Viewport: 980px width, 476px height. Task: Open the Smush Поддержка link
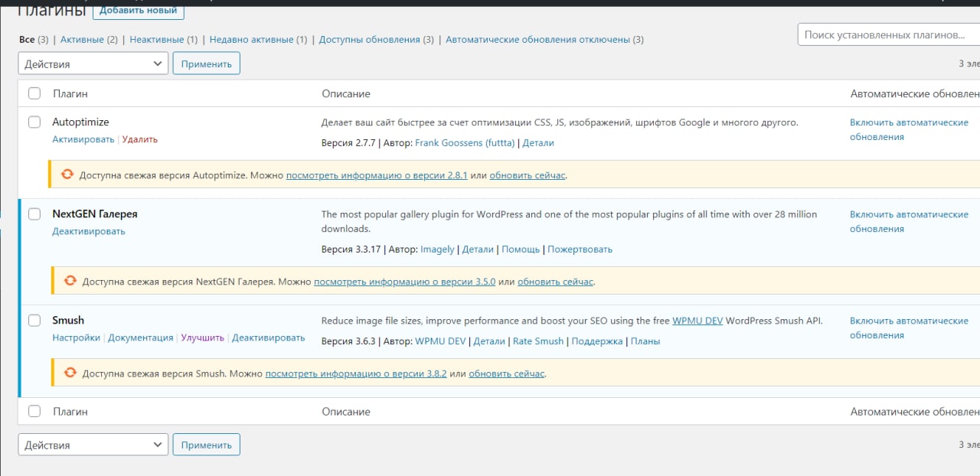click(597, 341)
